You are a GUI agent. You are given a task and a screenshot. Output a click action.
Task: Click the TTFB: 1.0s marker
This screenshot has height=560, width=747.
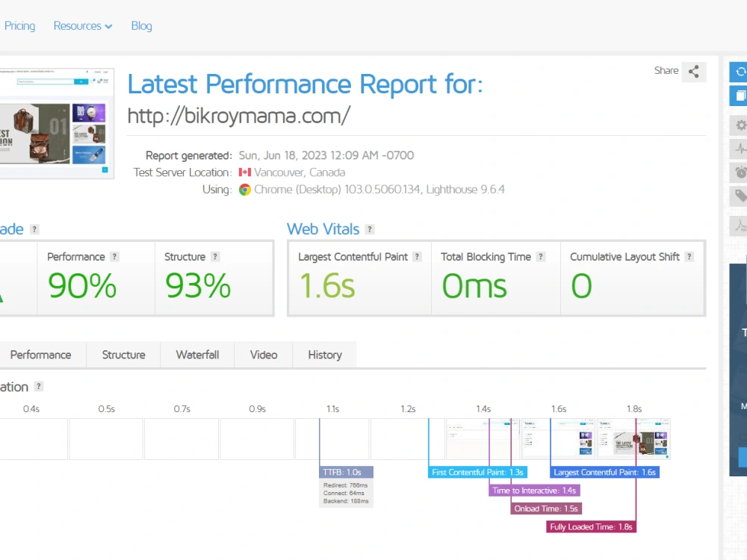pyautogui.click(x=346, y=473)
